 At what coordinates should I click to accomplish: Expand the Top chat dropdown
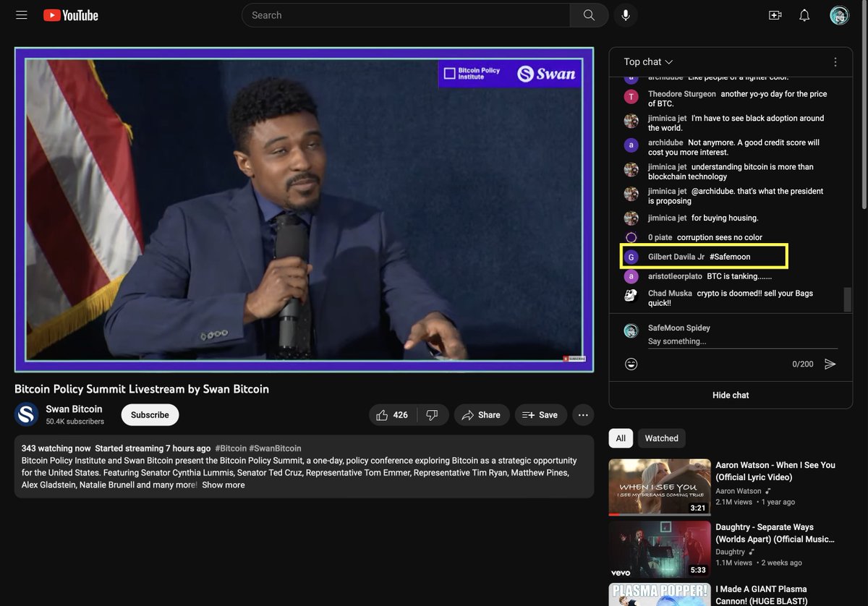pos(649,62)
